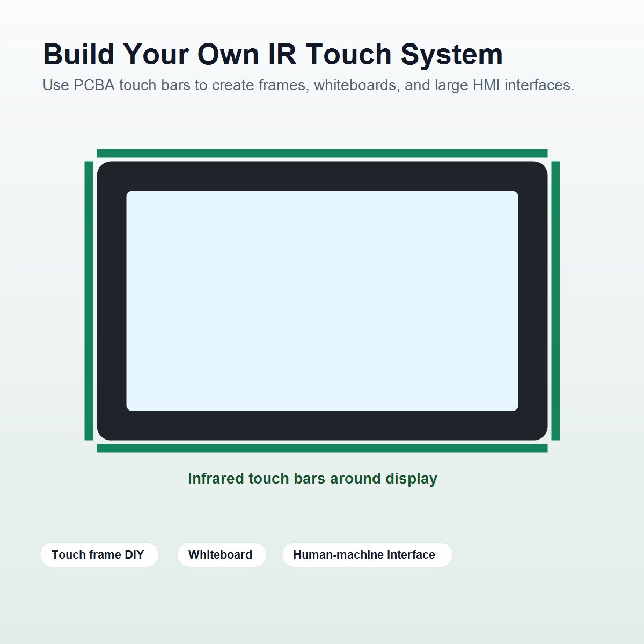Viewport: 644px width, 644px height.
Task: Click the left green infrared touch bar
Action: [x=89, y=301]
